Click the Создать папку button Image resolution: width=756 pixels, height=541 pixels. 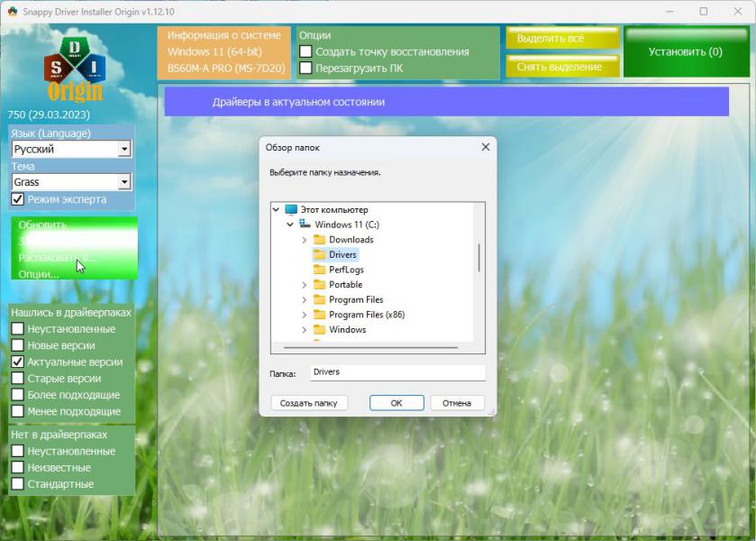(x=308, y=403)
